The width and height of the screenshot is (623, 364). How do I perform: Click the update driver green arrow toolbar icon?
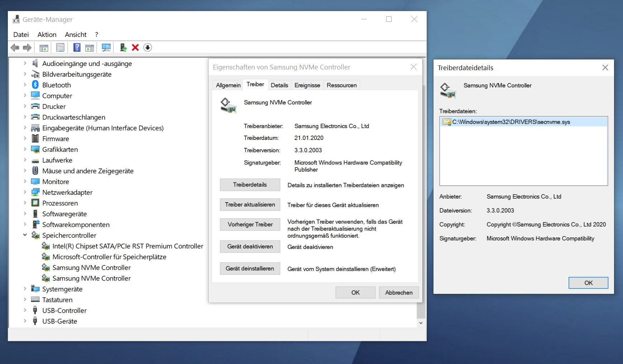pos(123,48)
